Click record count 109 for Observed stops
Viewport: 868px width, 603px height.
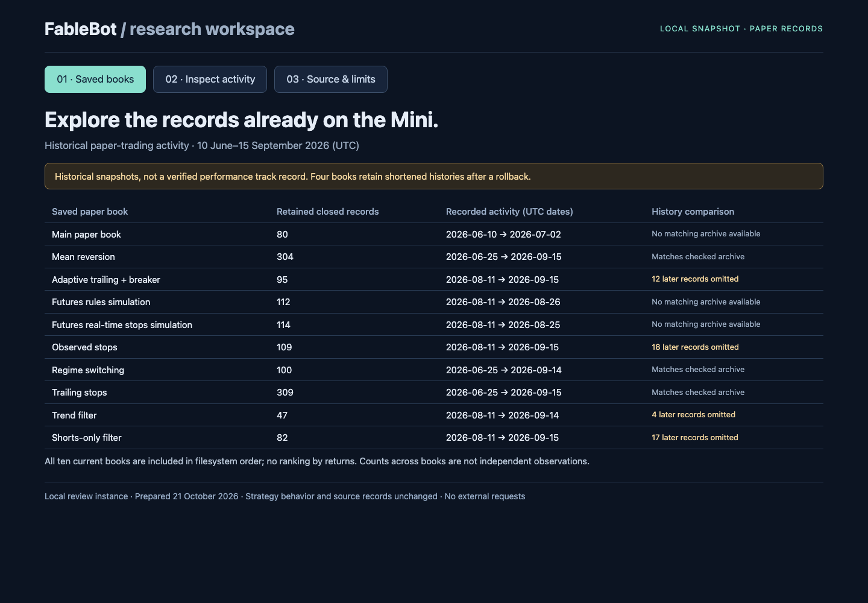pyautogui.click(x=285, y=347)
